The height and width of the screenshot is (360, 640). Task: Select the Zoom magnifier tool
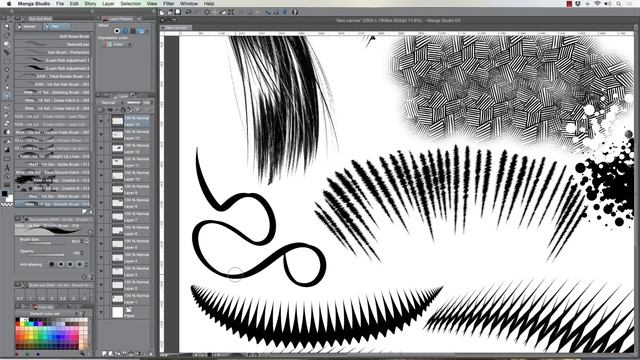[7, 27]
